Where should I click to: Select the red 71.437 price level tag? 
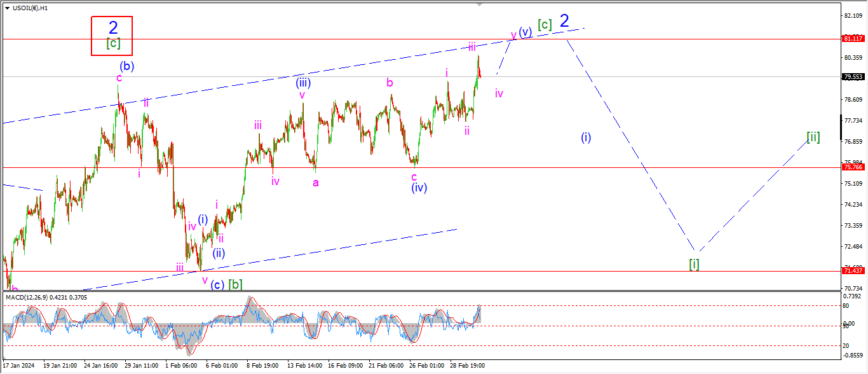(x=852, y=271)
